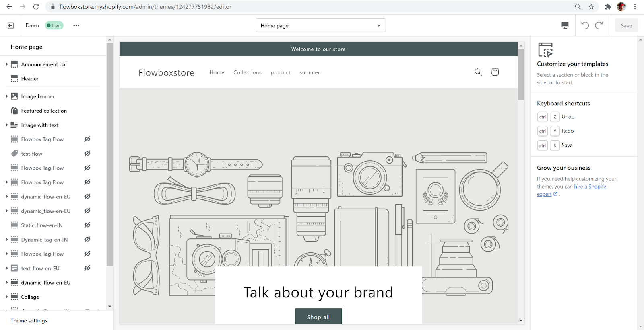Click the exit editor back icon

[11, 25]
